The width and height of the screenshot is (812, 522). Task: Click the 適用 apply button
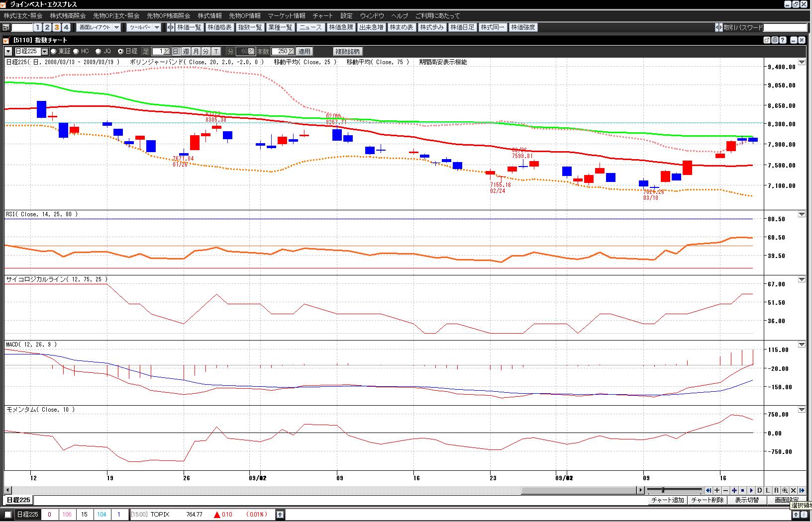[304, 51]
